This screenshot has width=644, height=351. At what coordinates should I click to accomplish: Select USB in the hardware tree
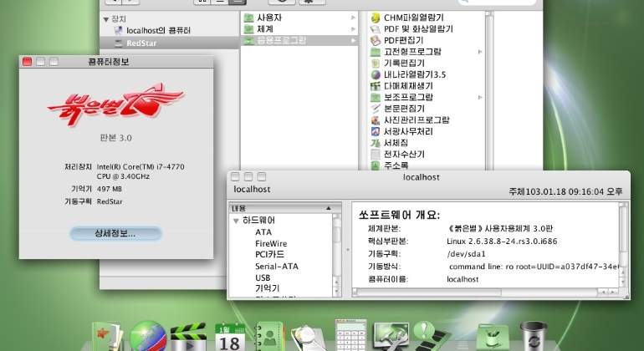[263, 277]
